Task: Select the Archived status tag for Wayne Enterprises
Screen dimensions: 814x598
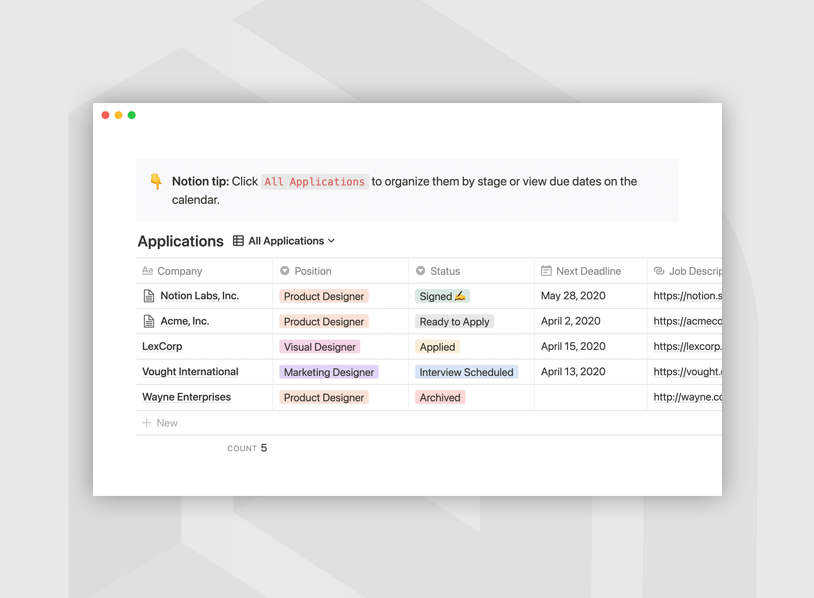Action: pyautogui.click(x=440, y=397)
